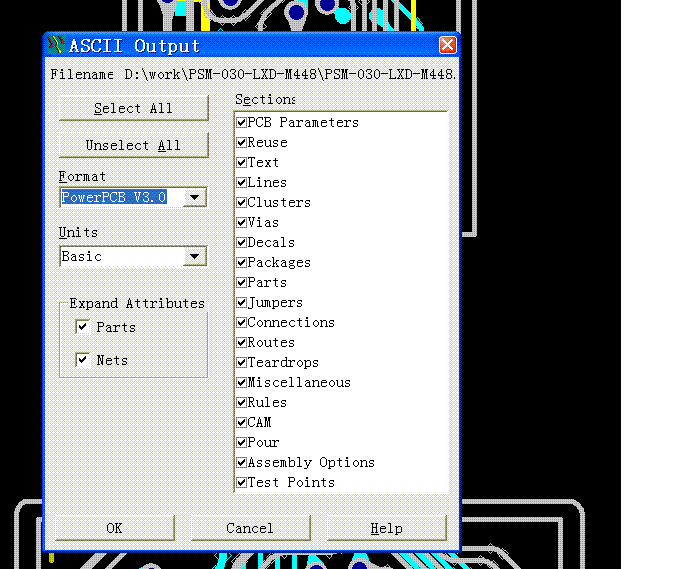Uncheck the Vias section
The width and height of the screenshot is (700, 569).
coord(242,222)
